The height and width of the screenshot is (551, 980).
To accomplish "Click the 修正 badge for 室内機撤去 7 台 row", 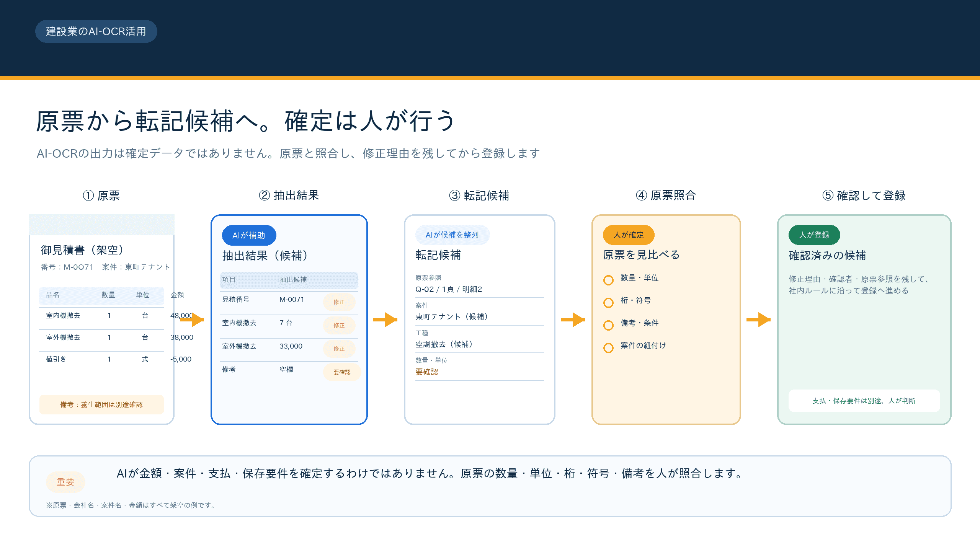I will click(x=339, y=325).
